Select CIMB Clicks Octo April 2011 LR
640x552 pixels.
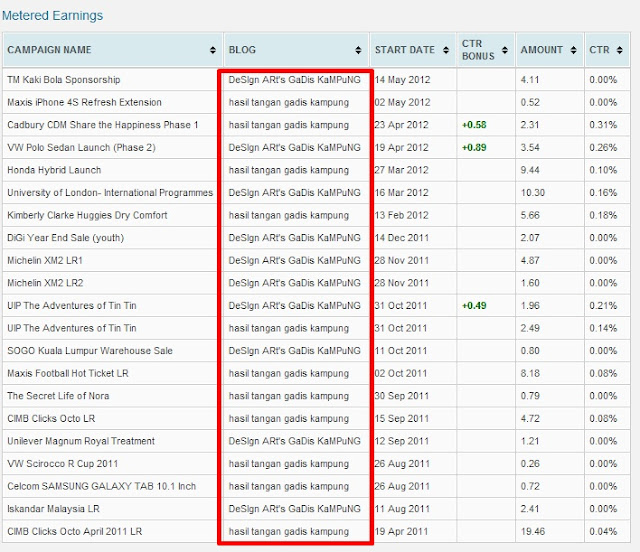point(75,531)
